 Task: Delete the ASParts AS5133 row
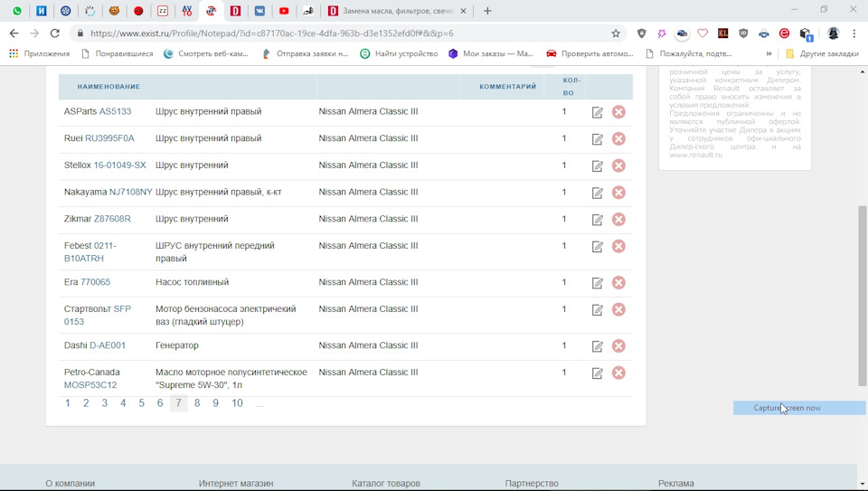click(618, 112)
